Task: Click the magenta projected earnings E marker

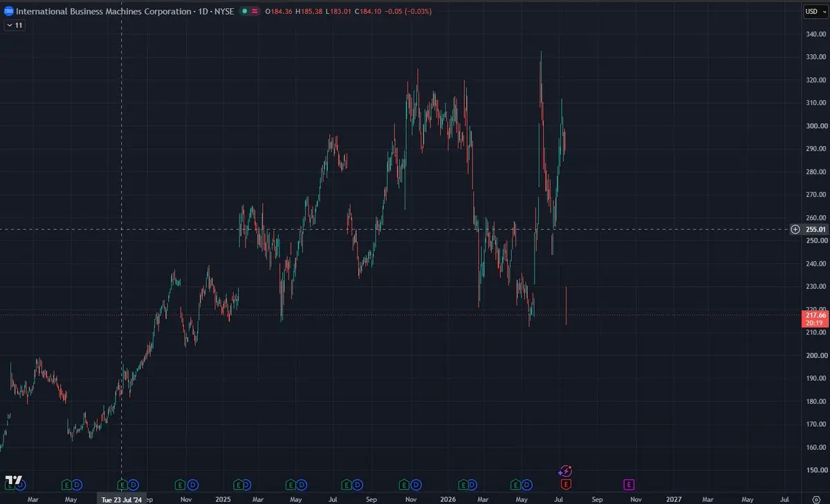Action: tap(629, 484)
